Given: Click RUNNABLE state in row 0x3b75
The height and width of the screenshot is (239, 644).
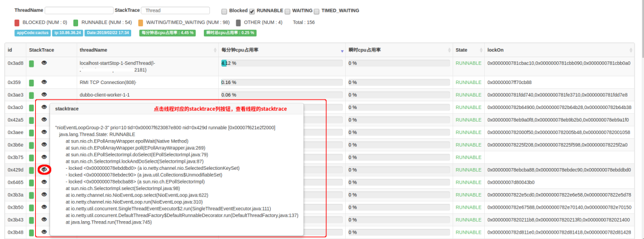Looking at the screenshot, I should point(468,157).
